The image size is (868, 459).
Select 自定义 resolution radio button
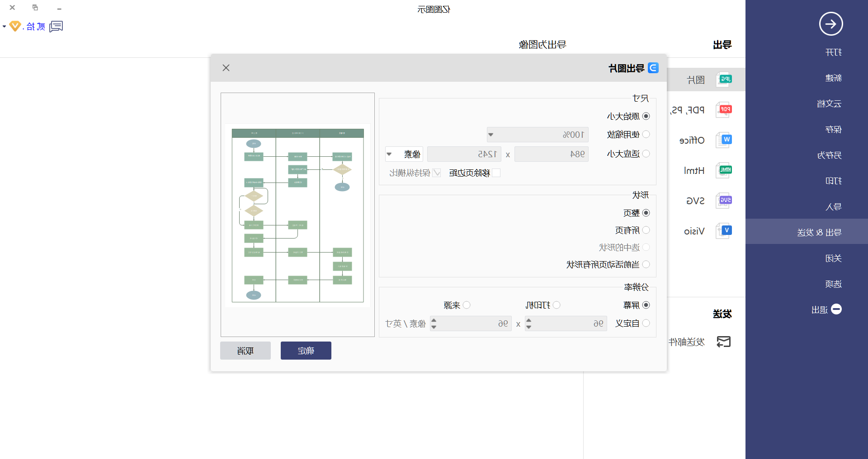tap(646, 323)
